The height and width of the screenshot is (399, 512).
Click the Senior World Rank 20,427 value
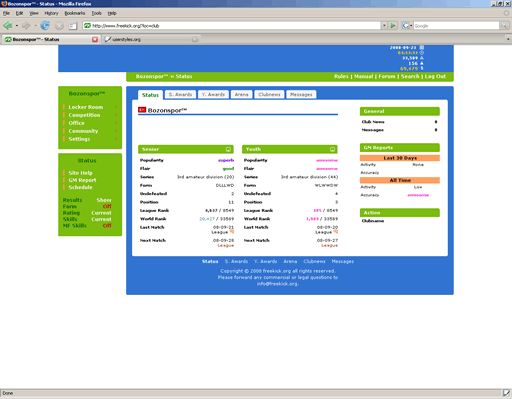click(207, 219)
